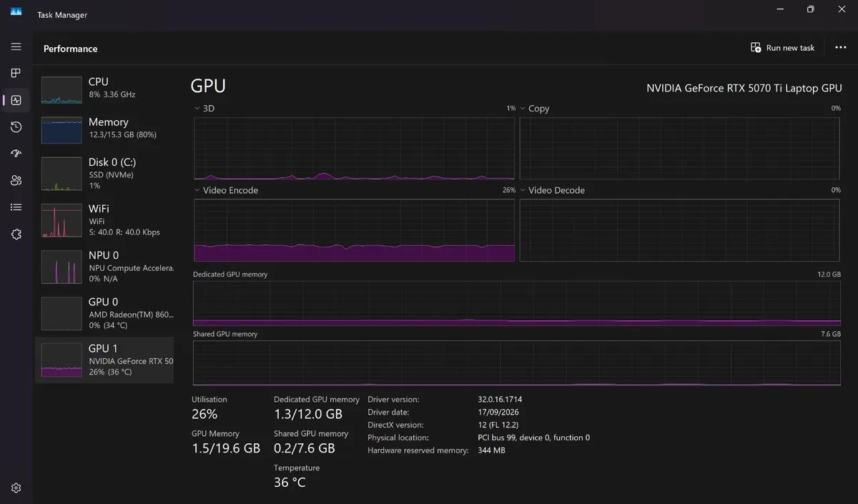The width and height of the screenshot is (858, 504).
Task: Select GPU 0 AMD Radeon entry
Action: pyautogui.click(x=104, y=313)
